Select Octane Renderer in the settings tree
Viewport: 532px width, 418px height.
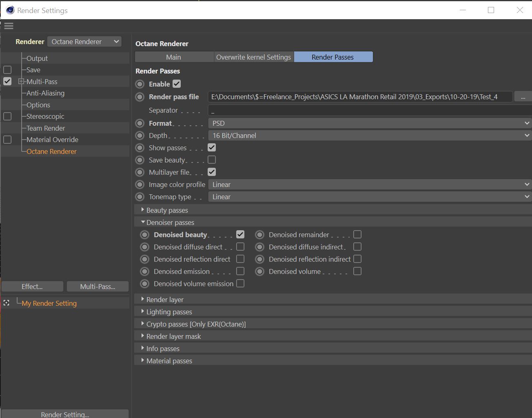click(x=51, y=151)
